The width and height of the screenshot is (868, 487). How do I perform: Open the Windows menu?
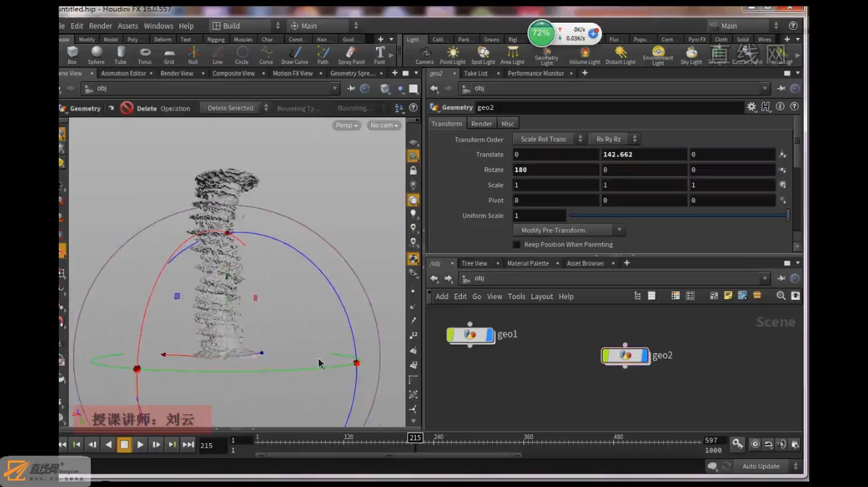point(158,26)
